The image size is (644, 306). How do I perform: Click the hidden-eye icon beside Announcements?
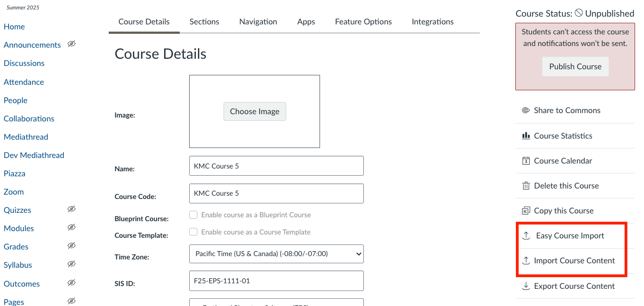[72, 44]
